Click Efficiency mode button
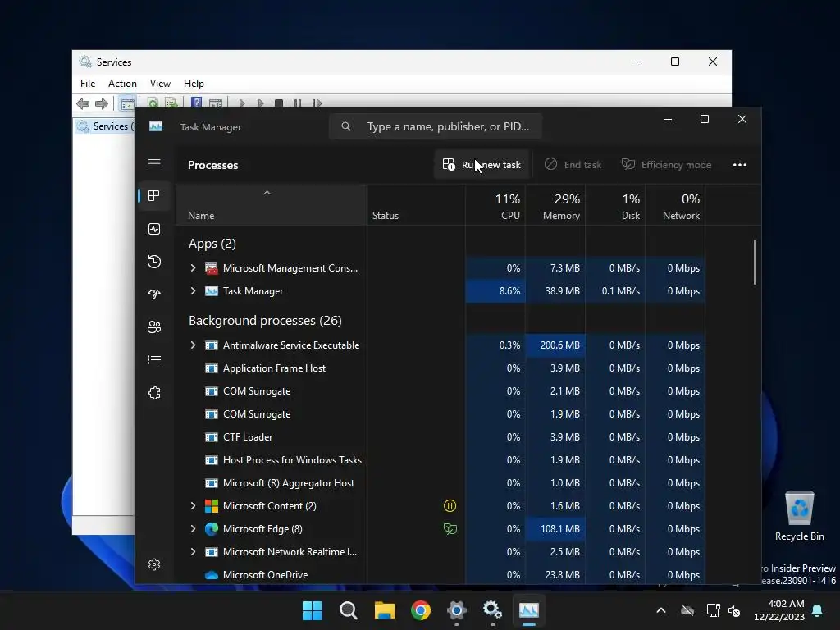The height and width of the screenshot is (630, 840). [x=666, y=164]
